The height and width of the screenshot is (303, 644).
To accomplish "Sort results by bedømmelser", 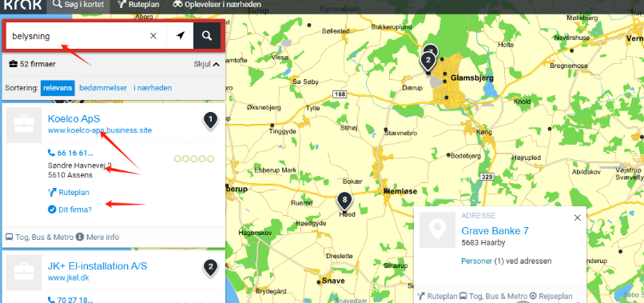I will 103,88.
